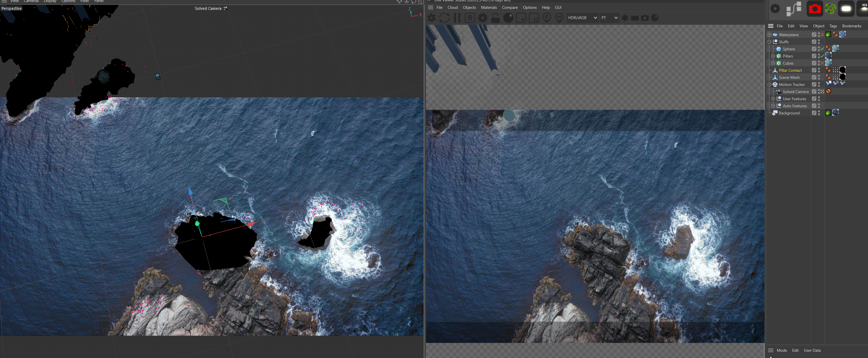This screenshot has width=868, height=358.
Task: Open the Materials menu in Live Viewer
Action: pos(489,7)
